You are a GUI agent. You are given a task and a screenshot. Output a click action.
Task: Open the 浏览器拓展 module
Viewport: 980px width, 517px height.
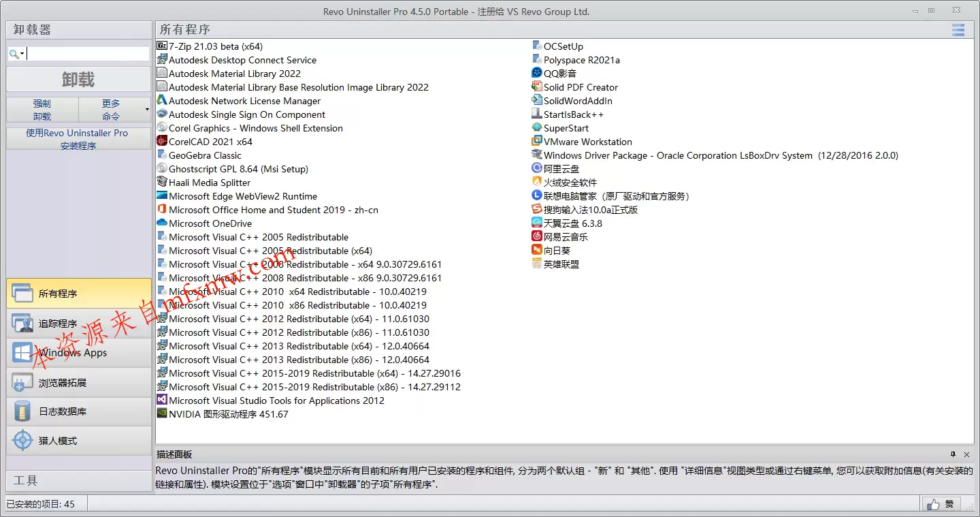(x=79, y=382)
